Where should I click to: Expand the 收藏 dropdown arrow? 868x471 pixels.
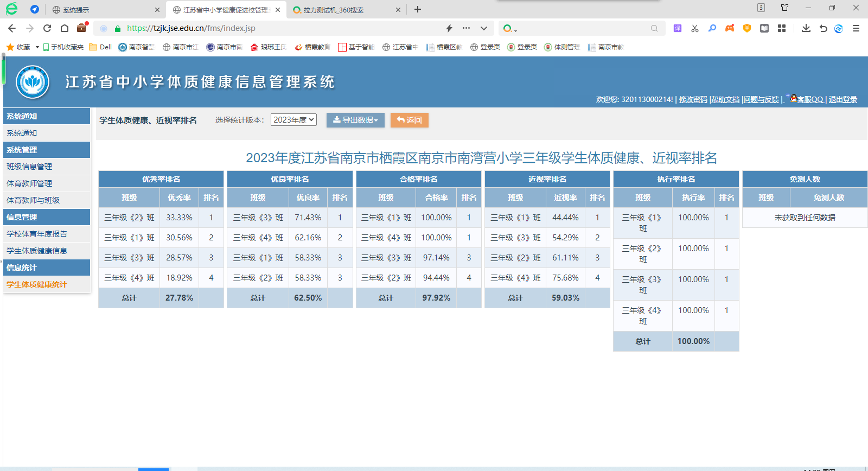(x=37, y=47)
